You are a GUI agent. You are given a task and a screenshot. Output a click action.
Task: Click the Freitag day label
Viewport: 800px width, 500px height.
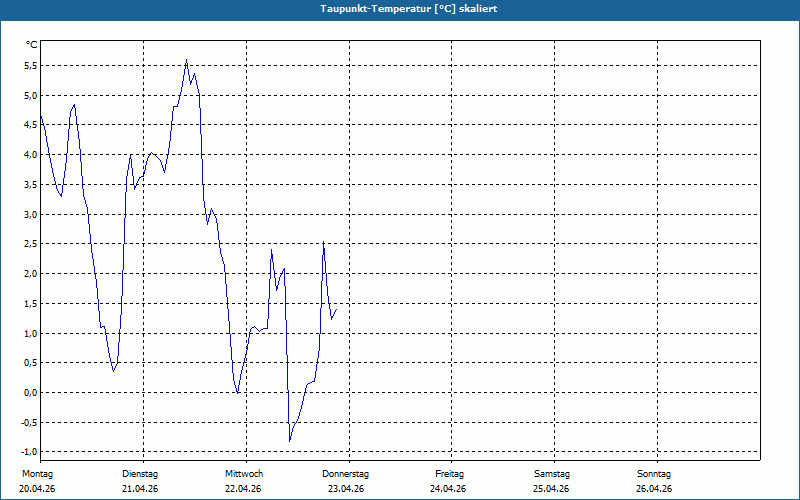[449, 474]
